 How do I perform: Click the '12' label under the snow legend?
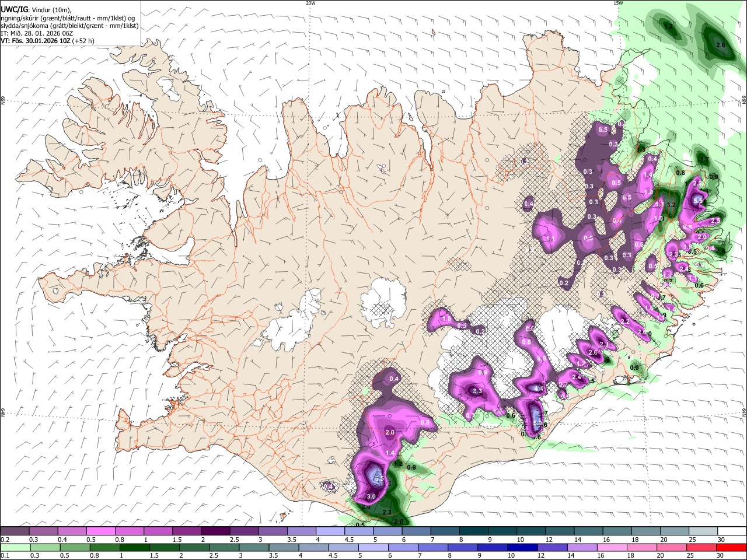click(549, 540)
